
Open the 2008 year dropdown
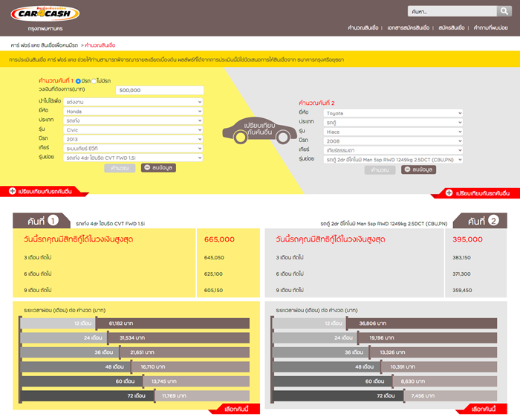(x=393, y=141)
